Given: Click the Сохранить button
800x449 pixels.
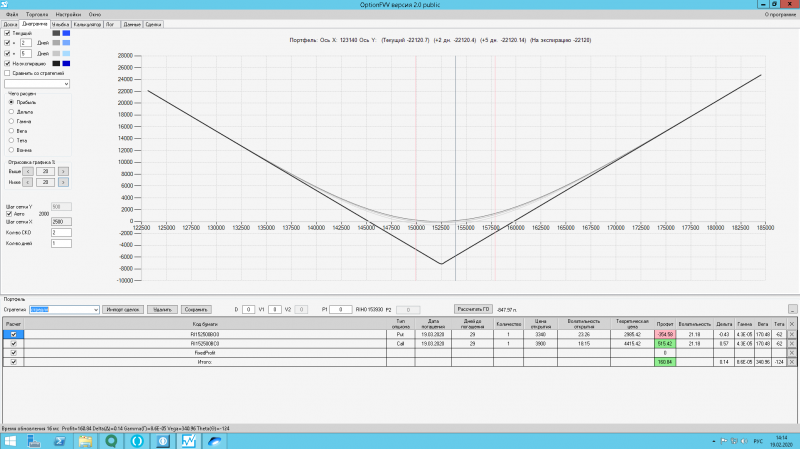Looking at the screenshot, I should (x=196, y=310).
